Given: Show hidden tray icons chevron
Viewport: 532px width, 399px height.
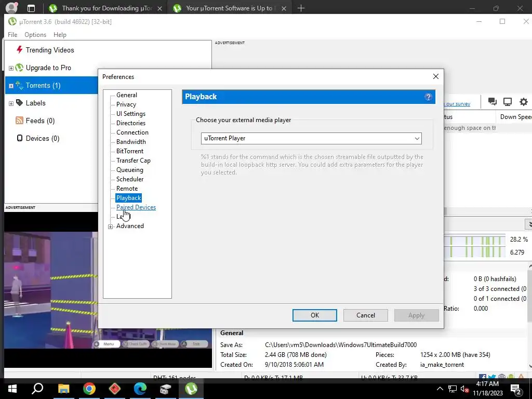Looking at the screenshot, I should point(440,389).
